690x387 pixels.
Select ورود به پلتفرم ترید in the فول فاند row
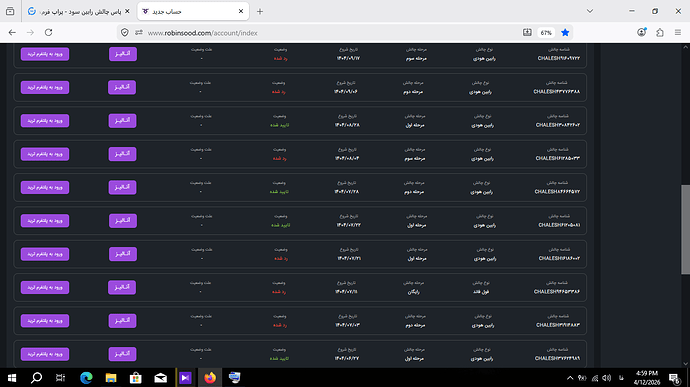tap(45, 287)
